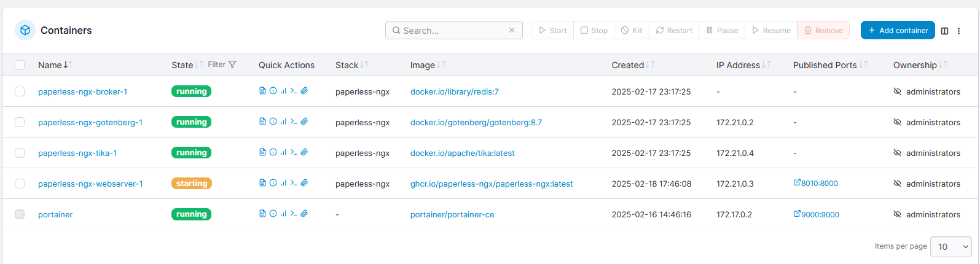Attach to paperless-ngx-webserver-1 container
Image resolution: width=980 pixels, height=264 pixels.
(x=304, y=183)
